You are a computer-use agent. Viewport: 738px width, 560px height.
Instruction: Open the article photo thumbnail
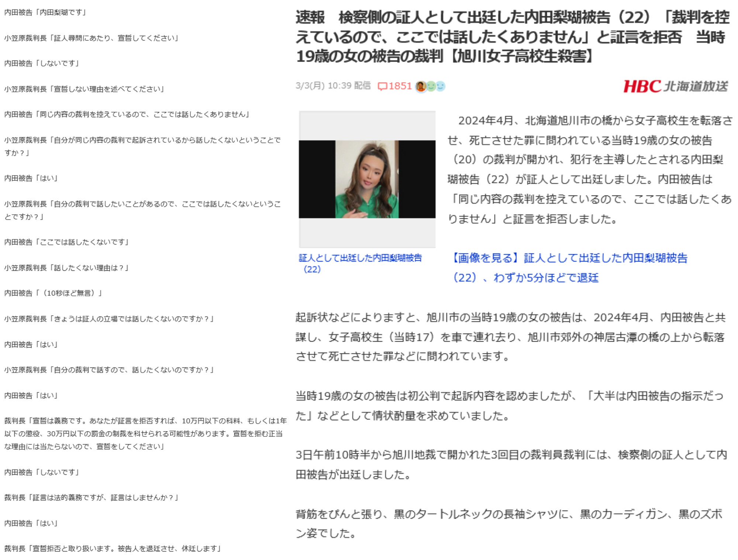click(x=367, y=179)
